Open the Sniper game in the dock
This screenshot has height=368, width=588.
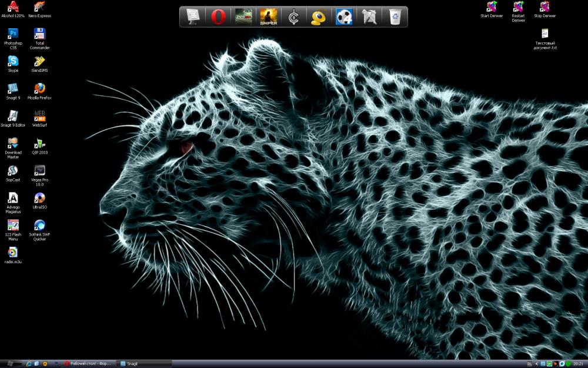(269, 17)
